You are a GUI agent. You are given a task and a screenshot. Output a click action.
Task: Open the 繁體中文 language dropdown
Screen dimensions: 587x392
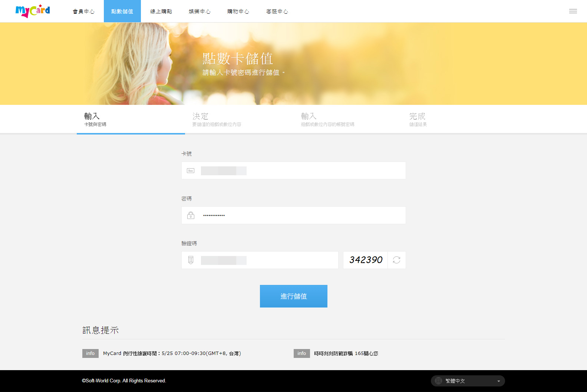[x=468, y=381]
